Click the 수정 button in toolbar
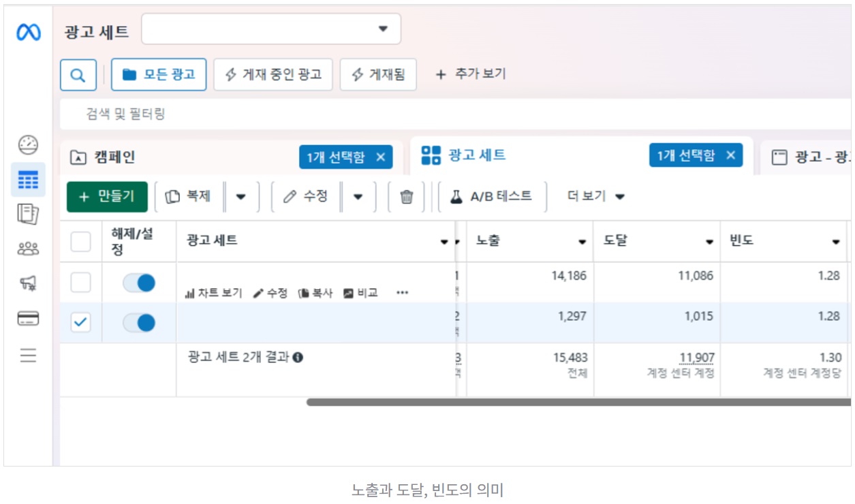855x504 pixels. tap(306, 197)
